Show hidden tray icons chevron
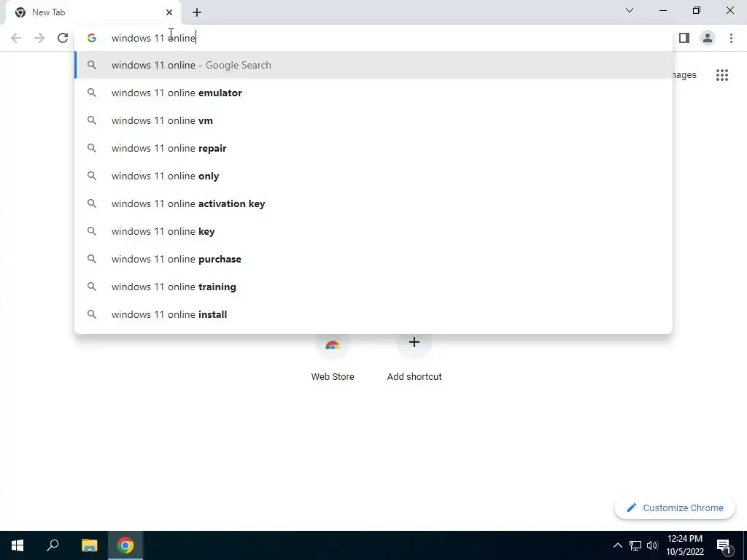Image resolution: width=747 pixels, height=560 pixels. (617, 545)
